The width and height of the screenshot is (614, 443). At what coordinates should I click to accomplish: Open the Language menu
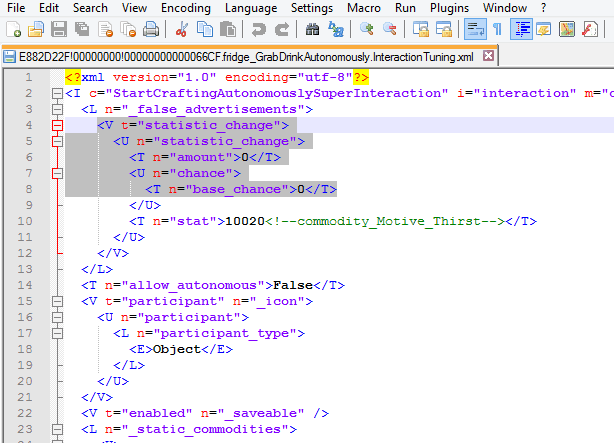[x=250, y=8]
